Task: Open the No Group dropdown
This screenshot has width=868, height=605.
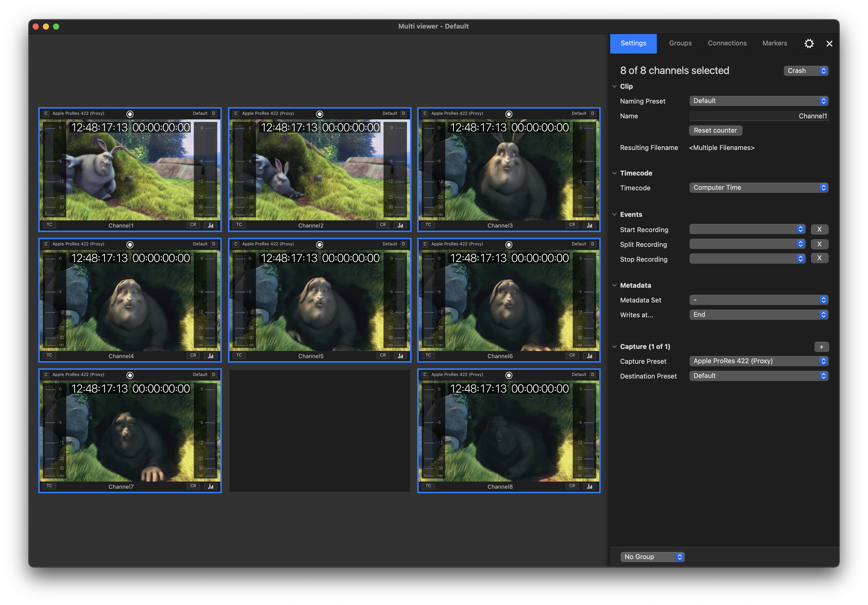Action: (x=652, y=557)
